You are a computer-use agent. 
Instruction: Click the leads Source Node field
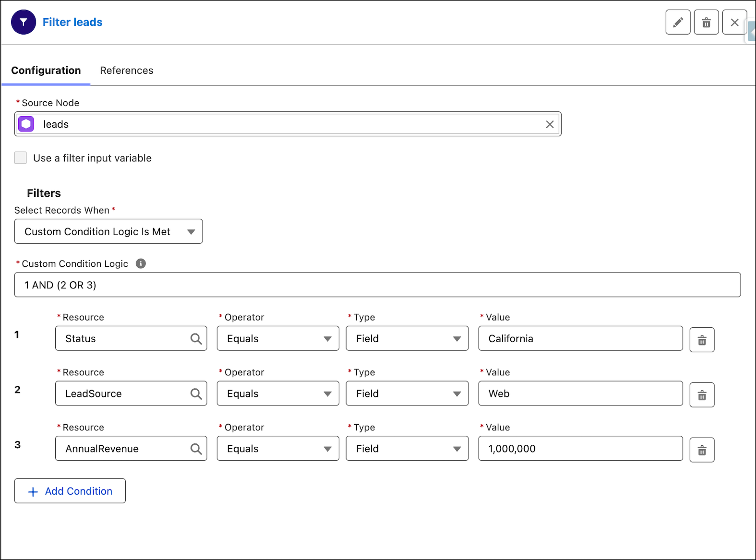288,124
